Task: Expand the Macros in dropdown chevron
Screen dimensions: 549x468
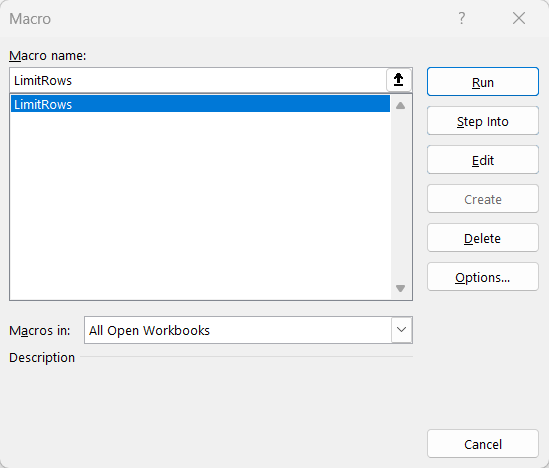Action: (402, 330)
